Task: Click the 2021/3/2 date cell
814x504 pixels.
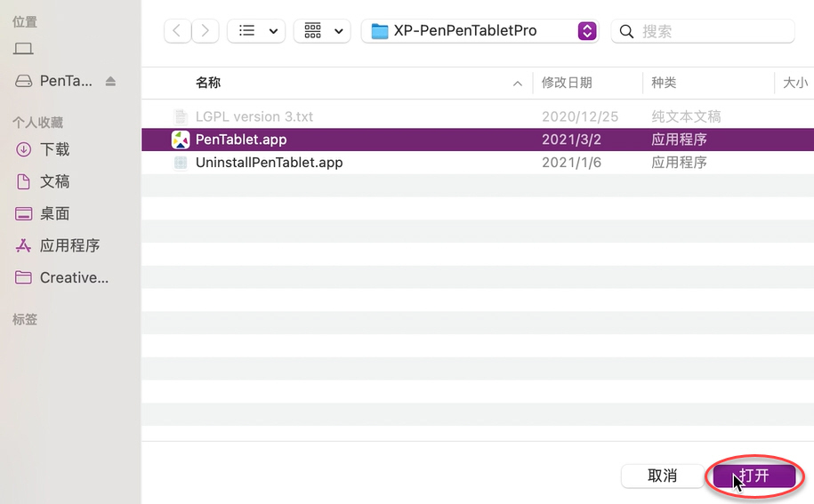Action: click(x=571, y=140)
